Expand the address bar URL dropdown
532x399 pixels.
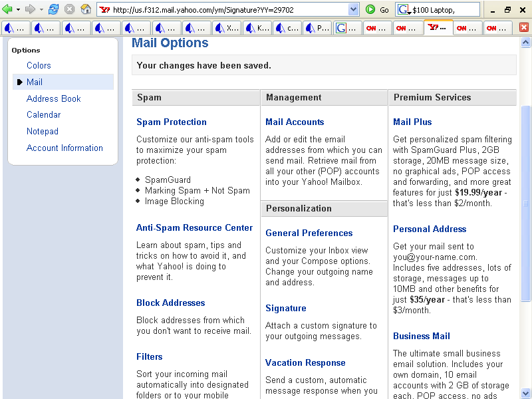click(353, 9)
